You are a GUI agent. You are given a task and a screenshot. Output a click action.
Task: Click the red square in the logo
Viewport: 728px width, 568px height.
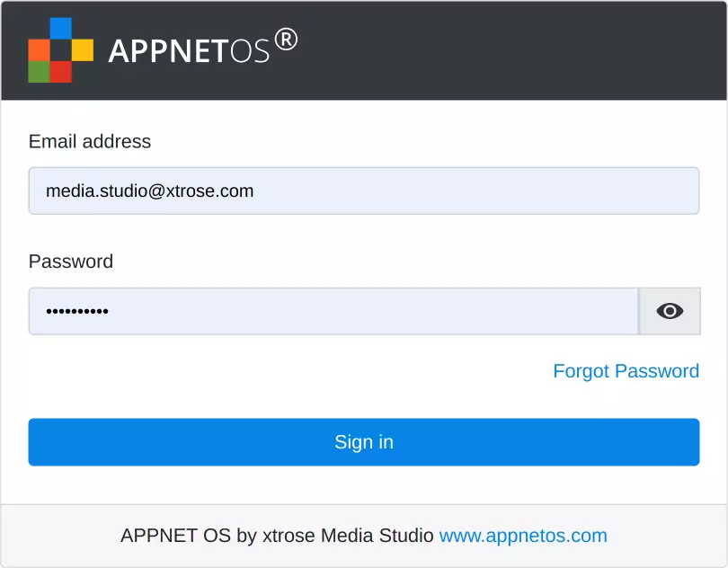(x=60, y=72)
